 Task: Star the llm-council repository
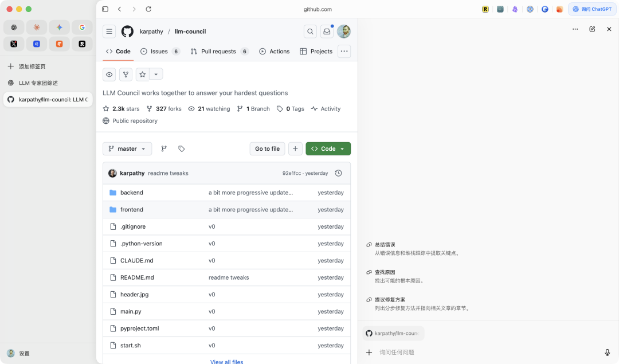tap(143, 74)
